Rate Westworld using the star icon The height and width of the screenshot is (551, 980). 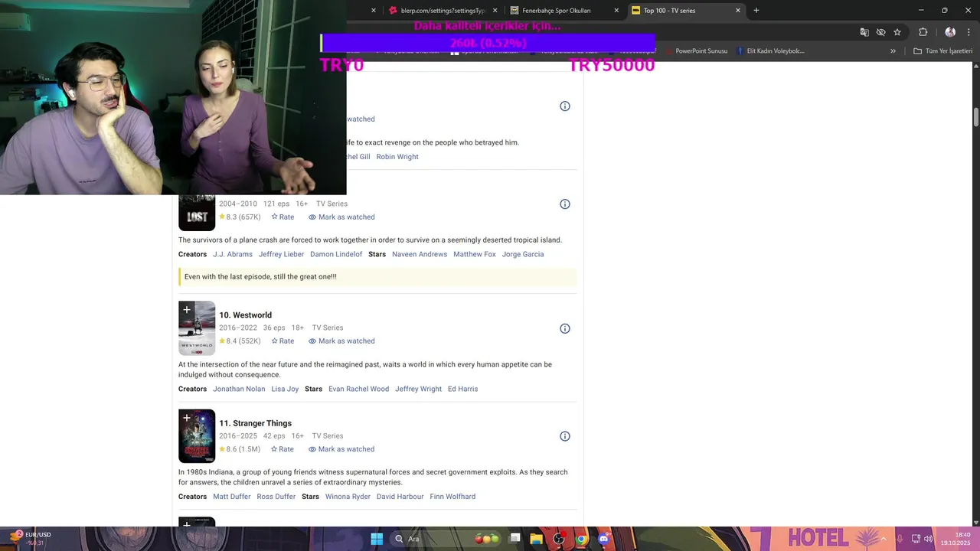point(283,341)
